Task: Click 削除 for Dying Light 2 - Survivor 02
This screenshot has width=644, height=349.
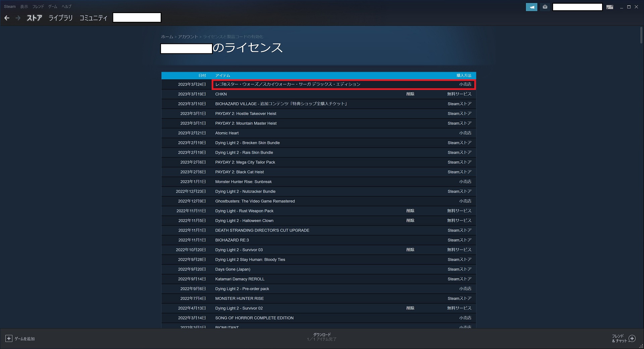Action: point(410,308)
